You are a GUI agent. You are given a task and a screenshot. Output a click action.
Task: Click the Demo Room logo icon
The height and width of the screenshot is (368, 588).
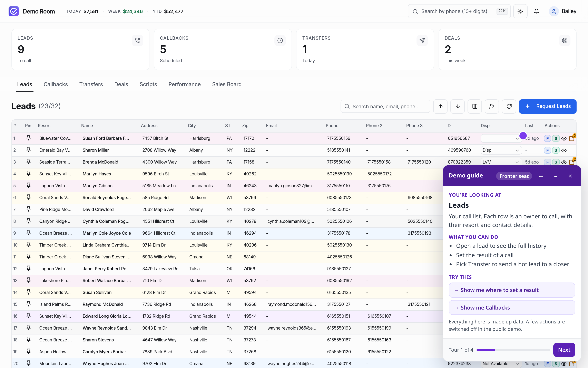click(14, 11)
